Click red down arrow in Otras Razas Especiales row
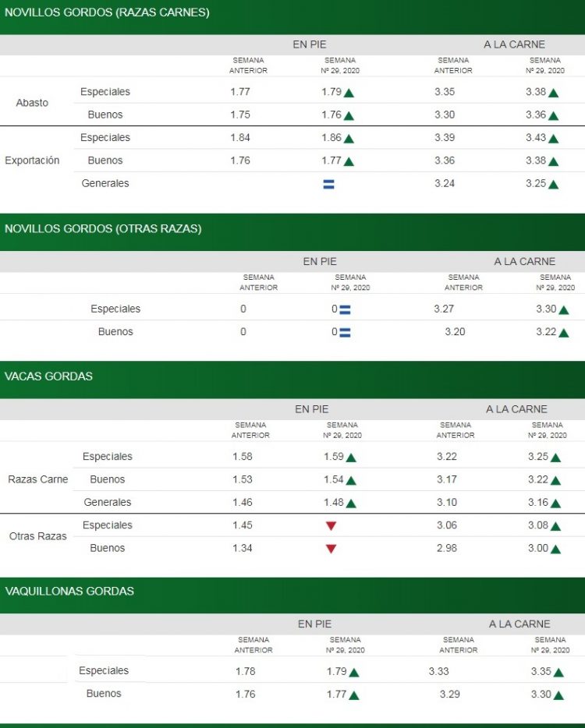Screen dimensions: 585x728 click(x=331, y=526)
